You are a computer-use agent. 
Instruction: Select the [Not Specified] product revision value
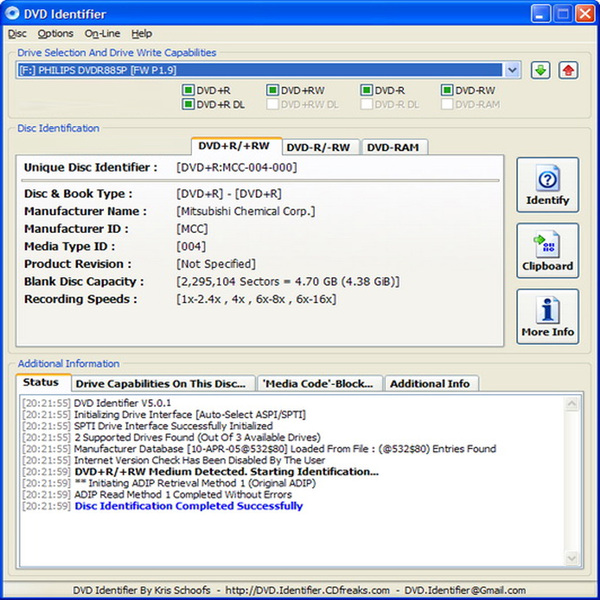coord(216,264)
